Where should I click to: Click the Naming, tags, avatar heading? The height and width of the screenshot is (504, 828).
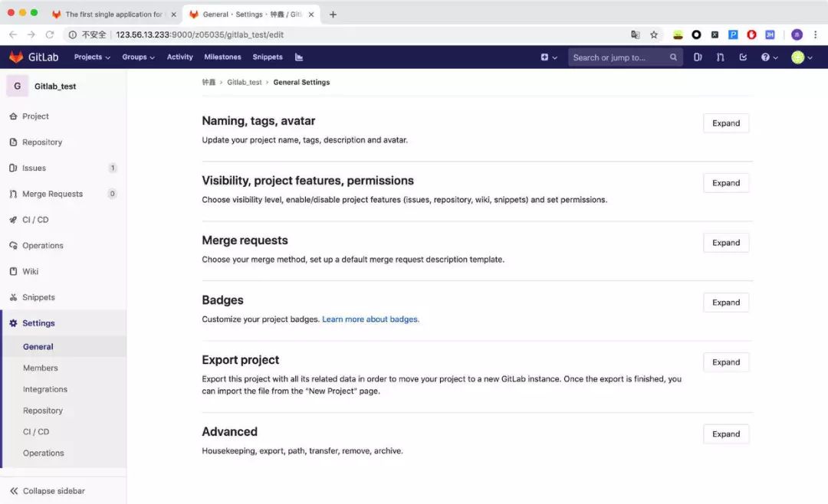click(x=258, y=121)
